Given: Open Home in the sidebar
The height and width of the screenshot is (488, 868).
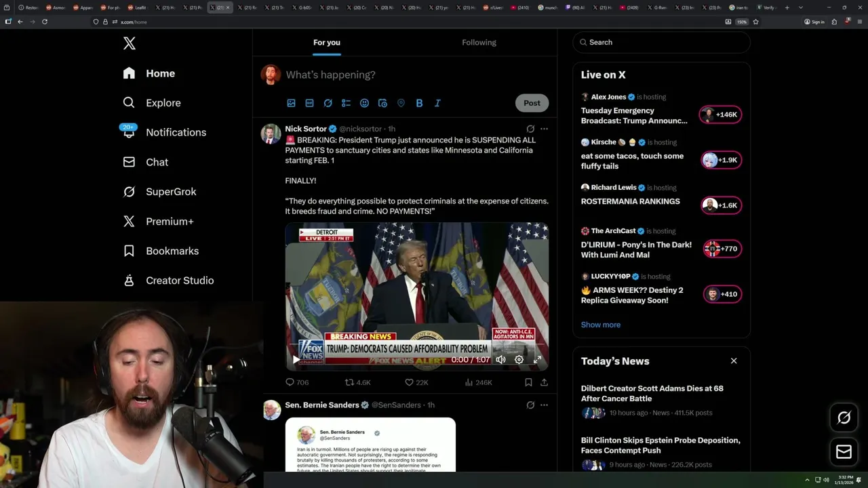Looking at the screenshot, I should click(x=149, y=73).
